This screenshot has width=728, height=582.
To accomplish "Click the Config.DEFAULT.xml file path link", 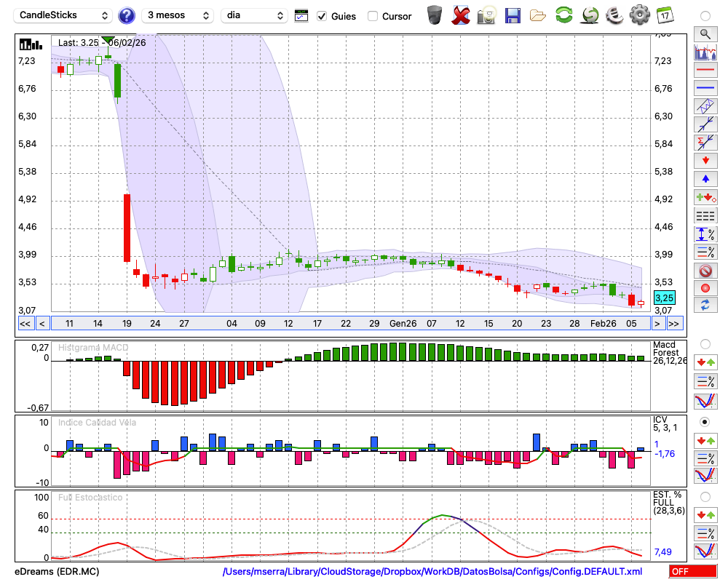I will 432,571.
